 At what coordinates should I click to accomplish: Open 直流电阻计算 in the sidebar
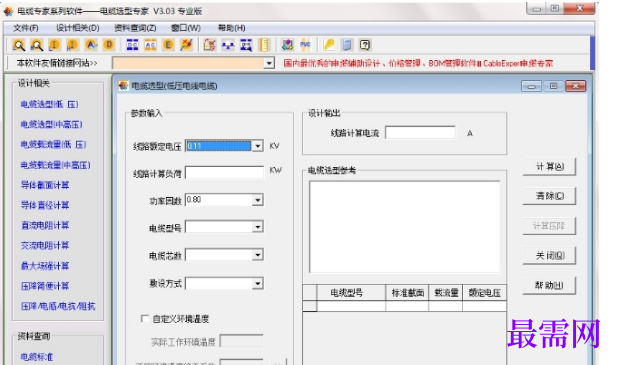[45, 225]
